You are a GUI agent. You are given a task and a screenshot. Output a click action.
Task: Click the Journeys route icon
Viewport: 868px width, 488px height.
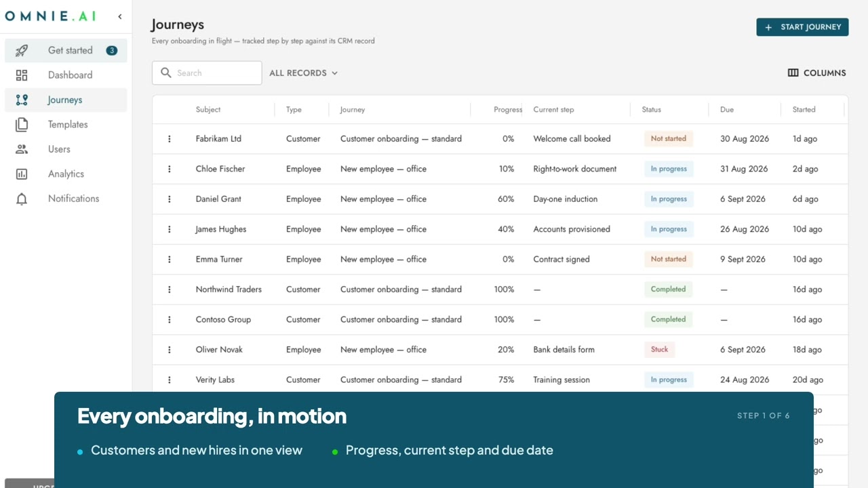click(22, 100)
